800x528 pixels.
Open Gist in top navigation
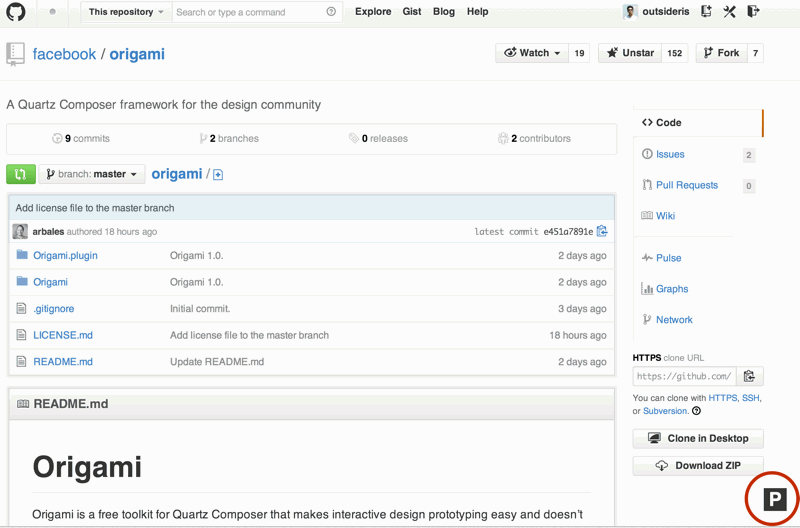point(412,12)
